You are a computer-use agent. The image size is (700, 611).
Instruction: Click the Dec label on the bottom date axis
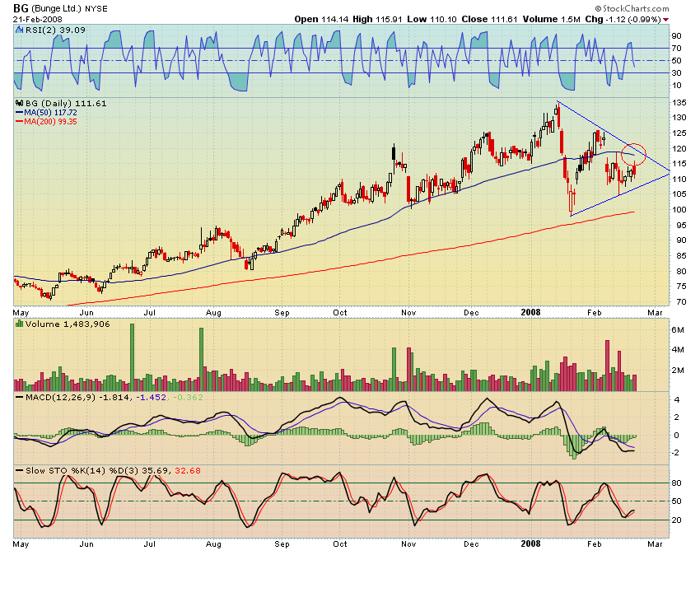pos(471,544)
